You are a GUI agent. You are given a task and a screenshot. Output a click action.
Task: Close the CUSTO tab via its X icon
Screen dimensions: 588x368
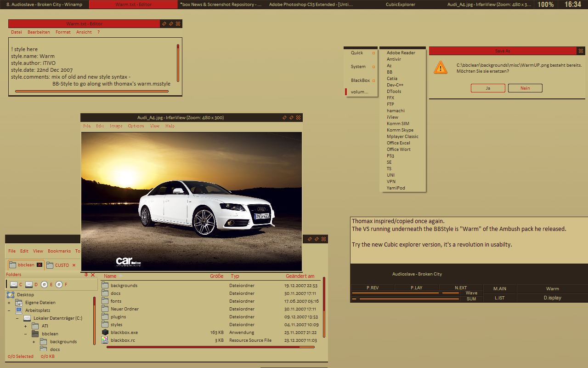tap(74, 265)
